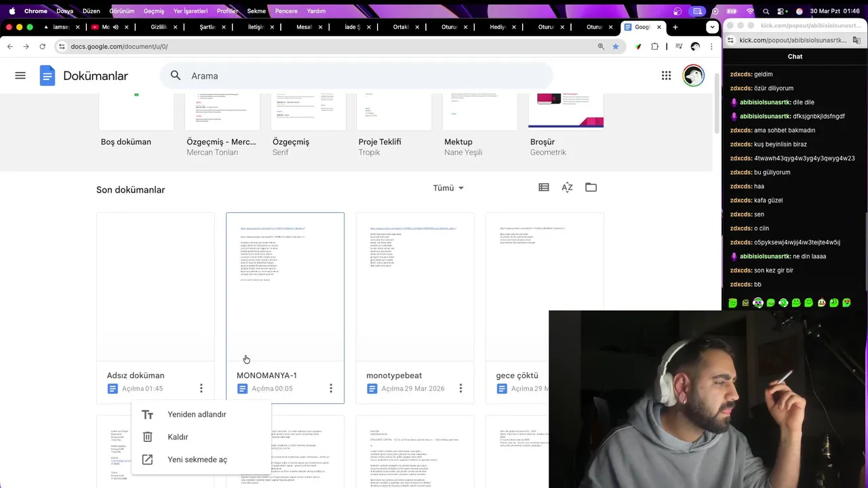The image size is (868, 488).
Task: Go forward with browser forward arrow
Action: (26, 47)
